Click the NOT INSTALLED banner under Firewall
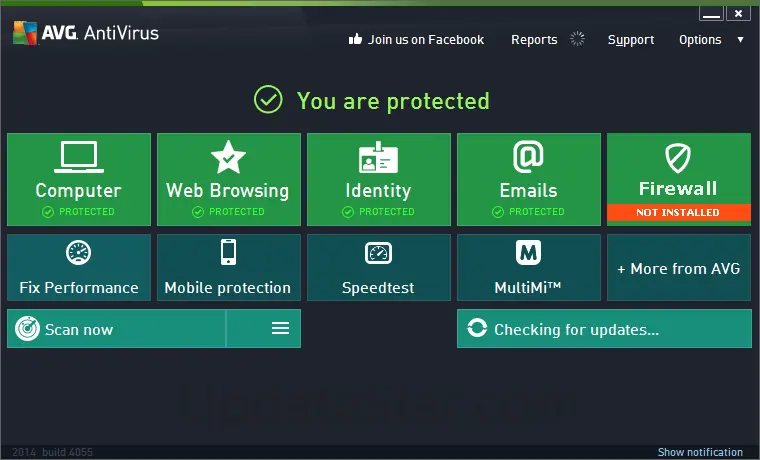This screenshot has height=460, width=760. tap(679, 212)
